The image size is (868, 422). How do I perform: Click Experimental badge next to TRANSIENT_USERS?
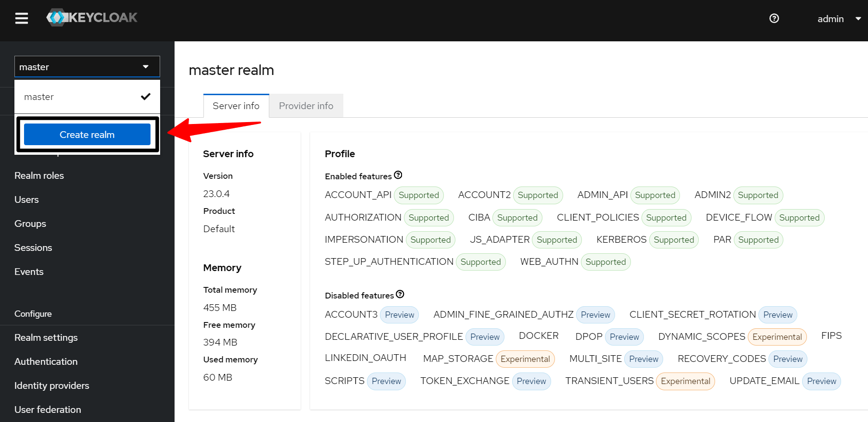click(685, 381)
